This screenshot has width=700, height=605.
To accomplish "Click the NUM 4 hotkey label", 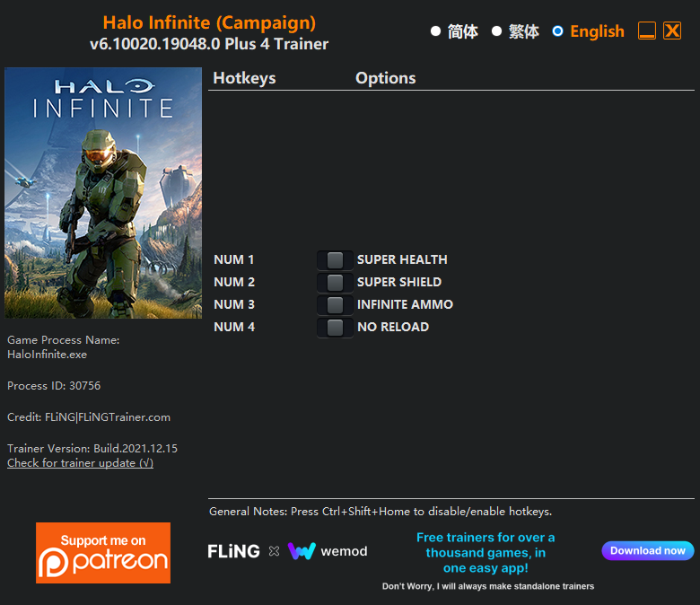I will pyautogui.click(x=234, y=327).
